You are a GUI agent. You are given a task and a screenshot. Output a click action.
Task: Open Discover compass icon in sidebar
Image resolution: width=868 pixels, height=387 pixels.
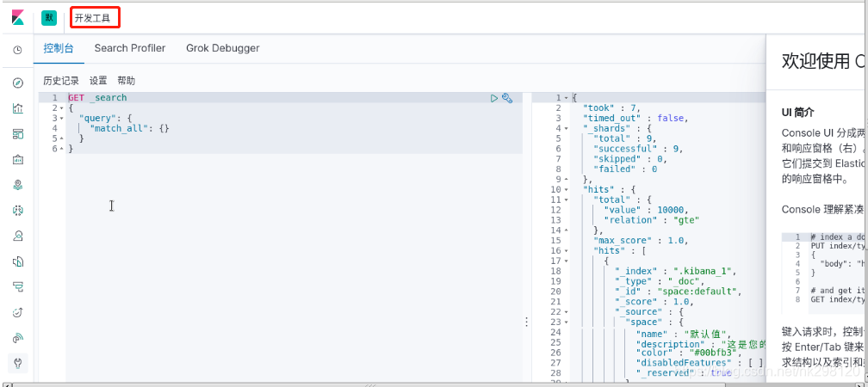18,83
